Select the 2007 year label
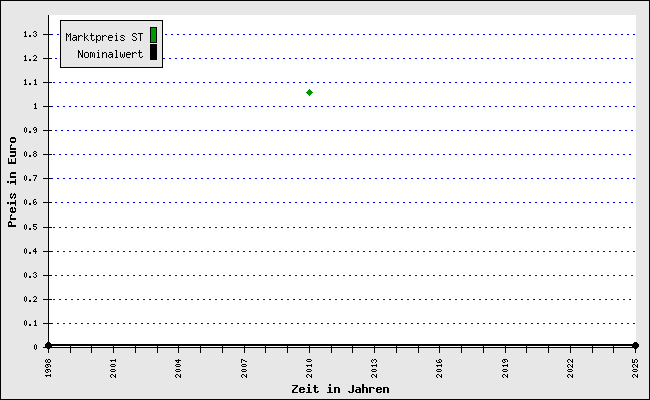The height and width of the screenshot is (400, 650). [x=244, y=366]
